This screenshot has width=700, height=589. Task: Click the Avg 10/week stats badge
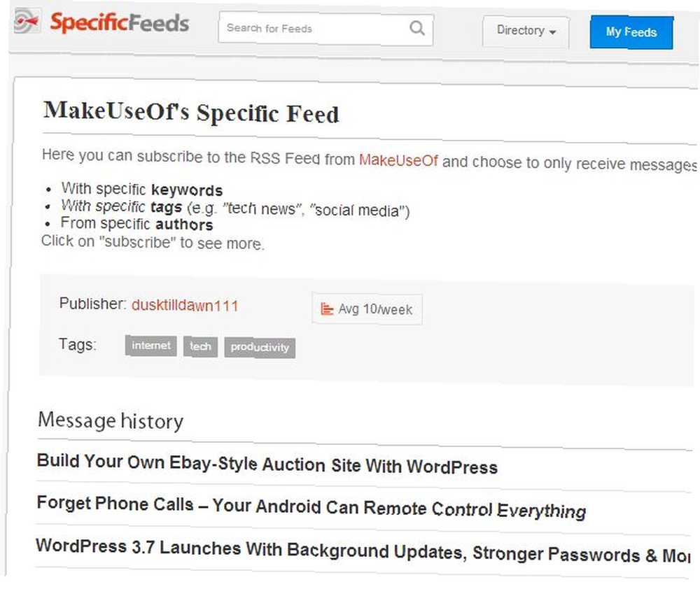[x=367, y=308]
